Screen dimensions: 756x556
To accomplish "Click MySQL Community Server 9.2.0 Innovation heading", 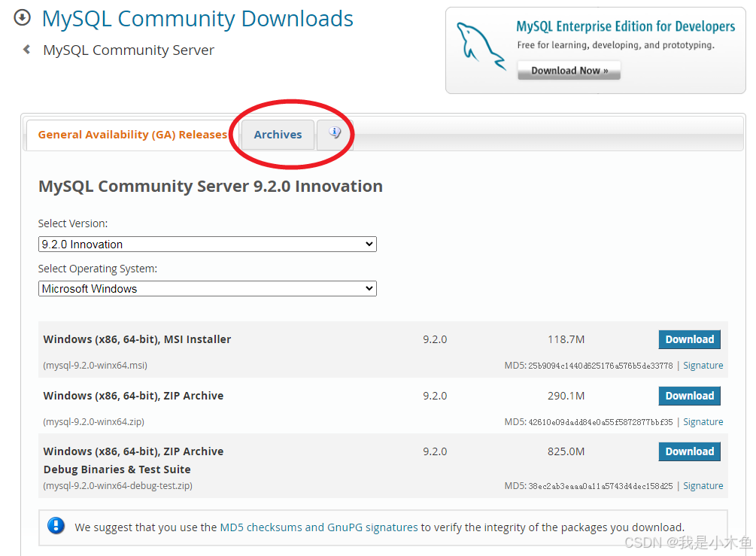I will (x=210, y=186).
